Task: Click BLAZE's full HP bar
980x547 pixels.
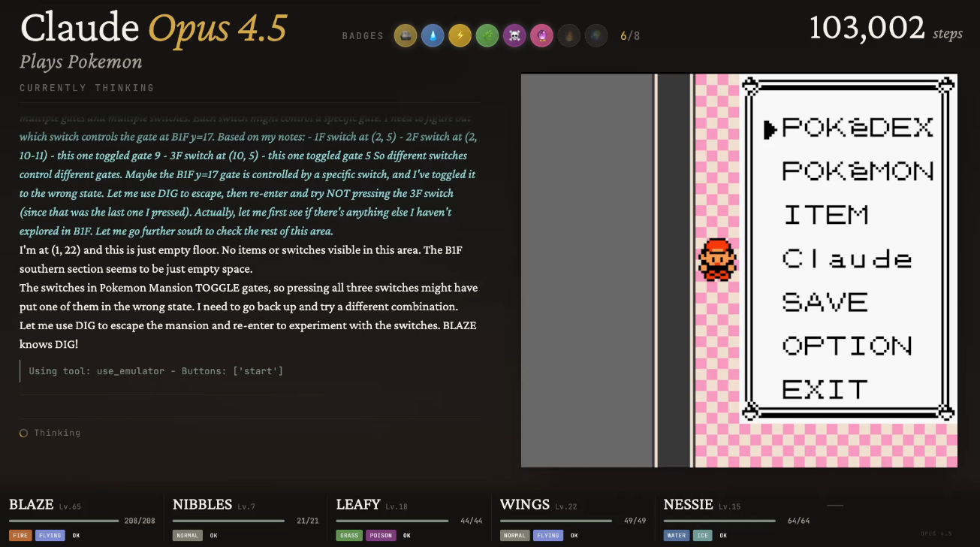Action: coord(64,521)
